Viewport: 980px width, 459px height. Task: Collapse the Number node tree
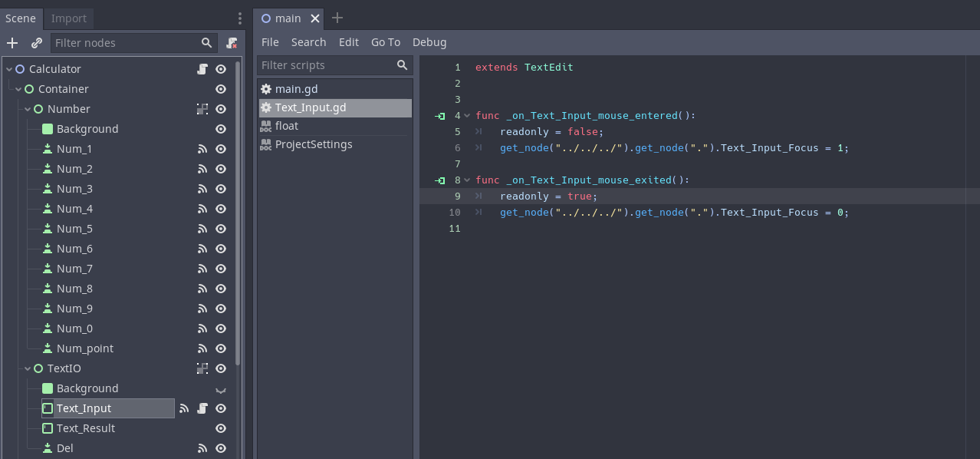tap(28, 109)
